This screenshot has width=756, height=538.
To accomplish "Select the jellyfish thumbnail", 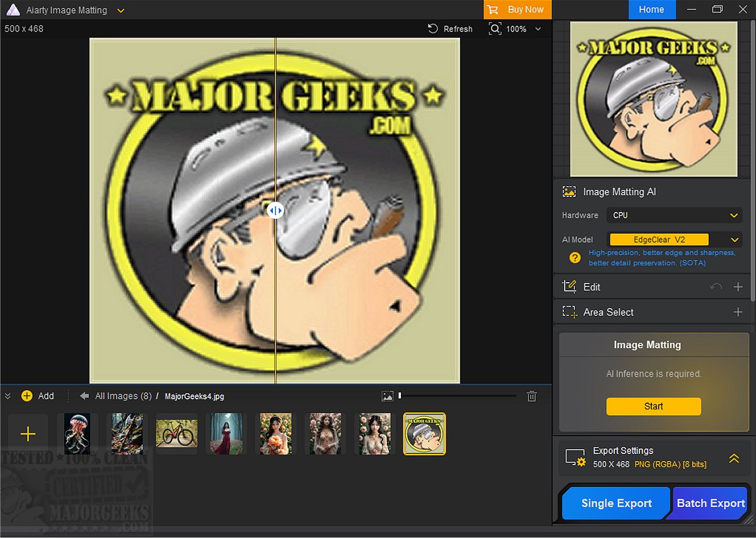I will tap(77, 434).
